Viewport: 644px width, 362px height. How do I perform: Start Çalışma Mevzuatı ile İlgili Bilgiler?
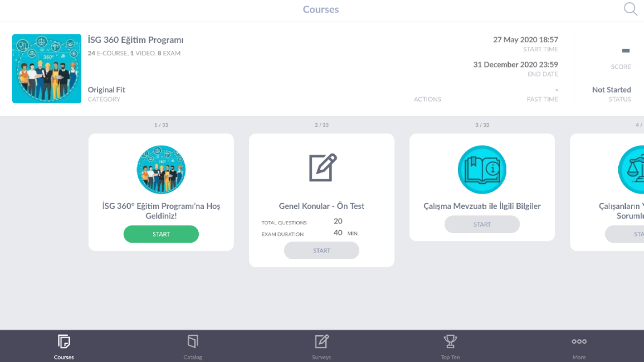click(x=482, y=224)
